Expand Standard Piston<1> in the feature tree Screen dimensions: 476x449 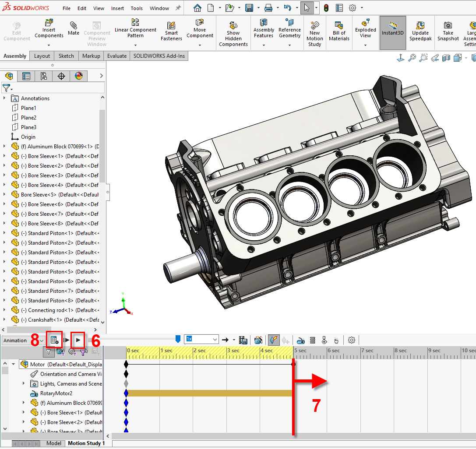pos(4,233)
